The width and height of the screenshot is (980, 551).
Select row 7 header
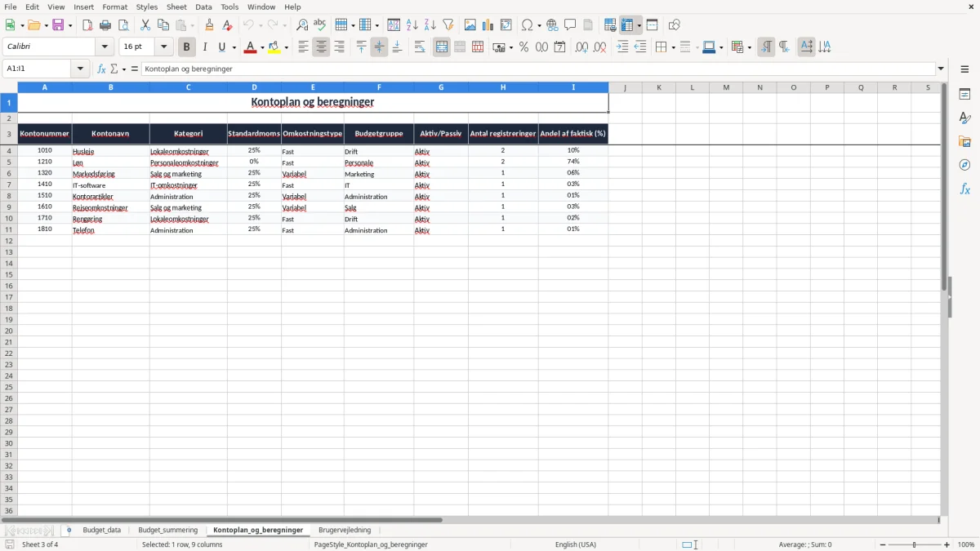click(x=9, y=185)
